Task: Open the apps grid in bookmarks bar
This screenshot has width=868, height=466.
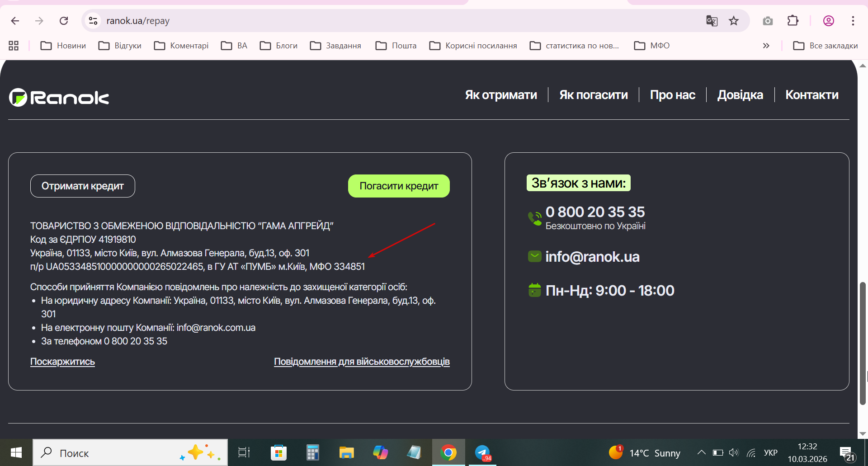Action: click(14, 46)
